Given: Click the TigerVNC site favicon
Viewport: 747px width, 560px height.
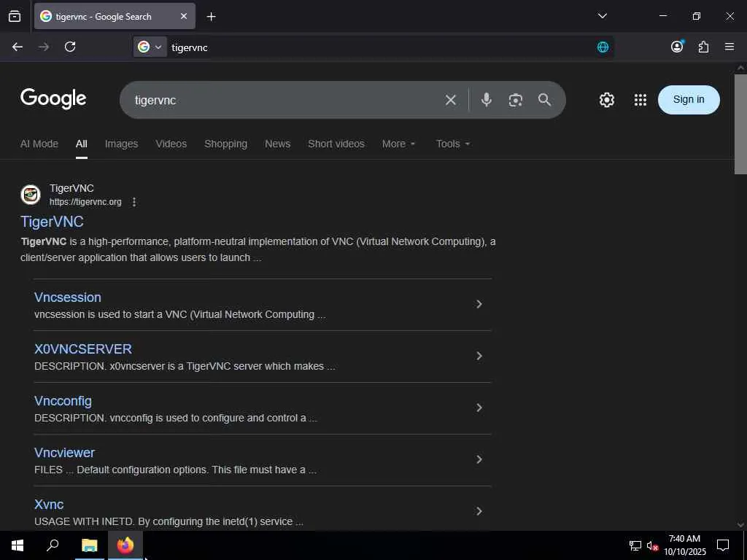Looking at the screenshot, I should click(x=31, y=195).
